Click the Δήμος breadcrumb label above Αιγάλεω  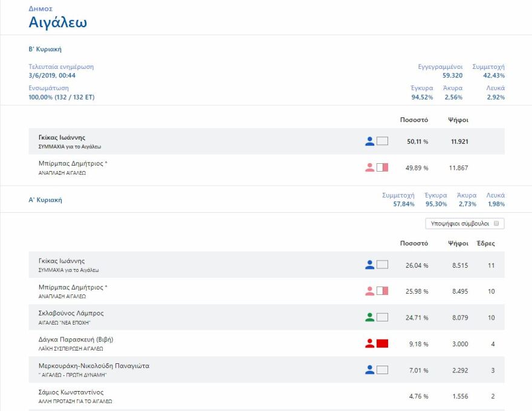click(41, 9)
